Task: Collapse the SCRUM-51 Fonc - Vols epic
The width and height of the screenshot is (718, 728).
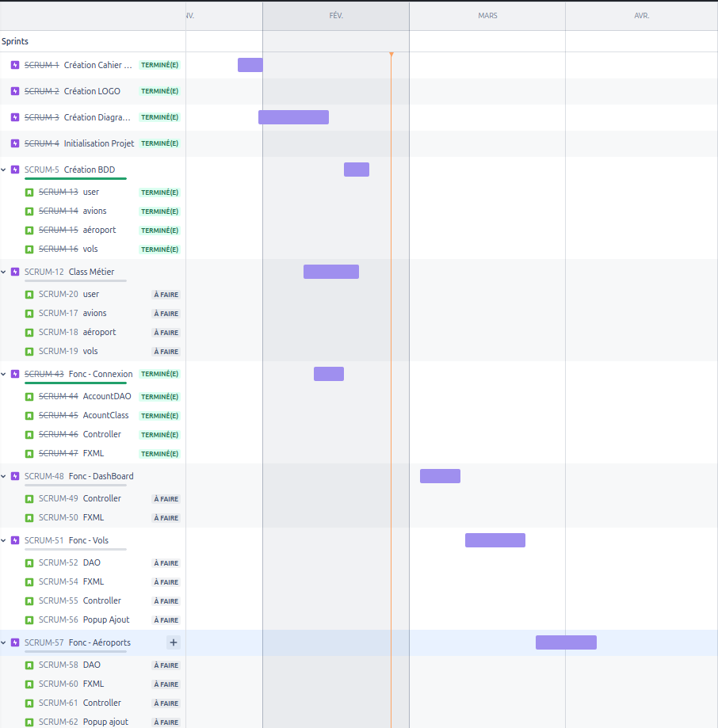Action: [x=4, y=540]
